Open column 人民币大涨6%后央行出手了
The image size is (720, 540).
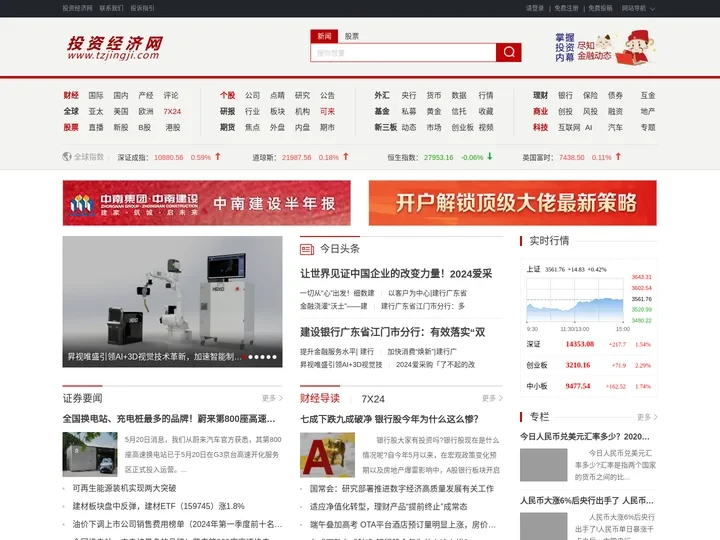pyautogui.click(x=586, y=501)
